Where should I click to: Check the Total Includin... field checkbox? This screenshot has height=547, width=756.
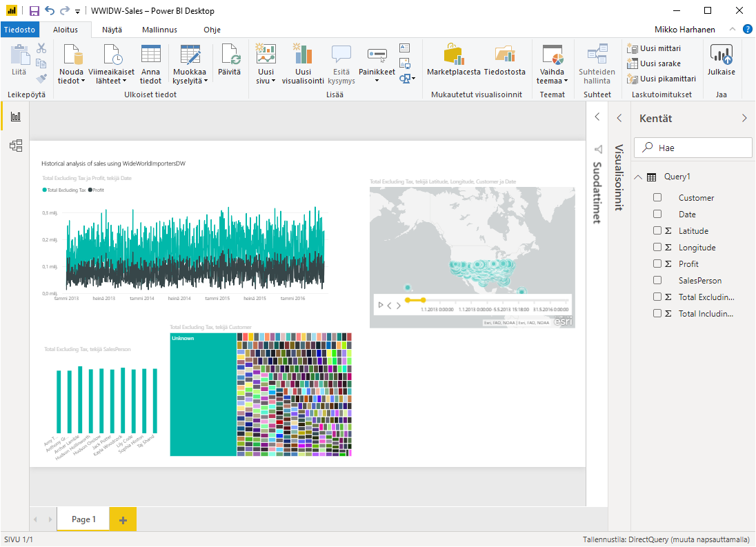[x=657, y=313]
